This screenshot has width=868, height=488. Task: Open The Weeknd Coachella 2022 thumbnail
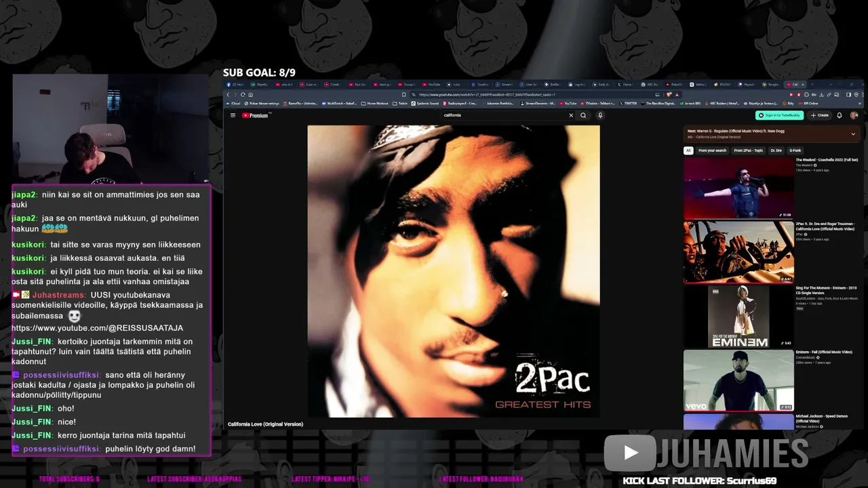pos(738,188)
